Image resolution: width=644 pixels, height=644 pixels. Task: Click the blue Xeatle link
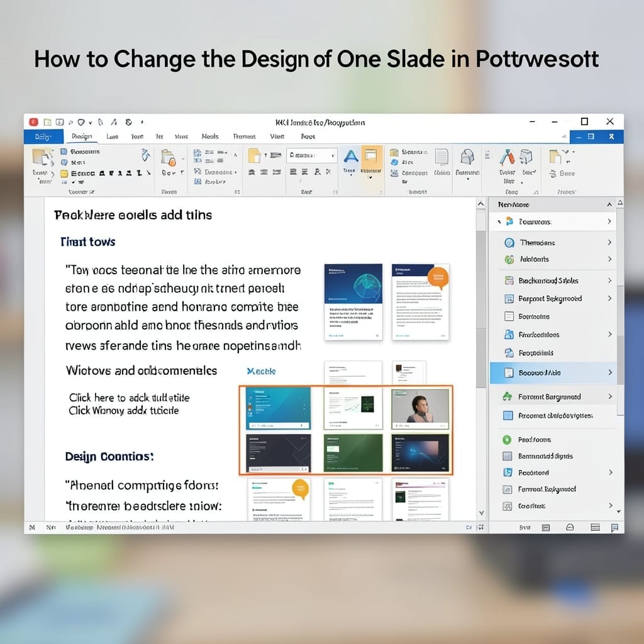(261, 371)
